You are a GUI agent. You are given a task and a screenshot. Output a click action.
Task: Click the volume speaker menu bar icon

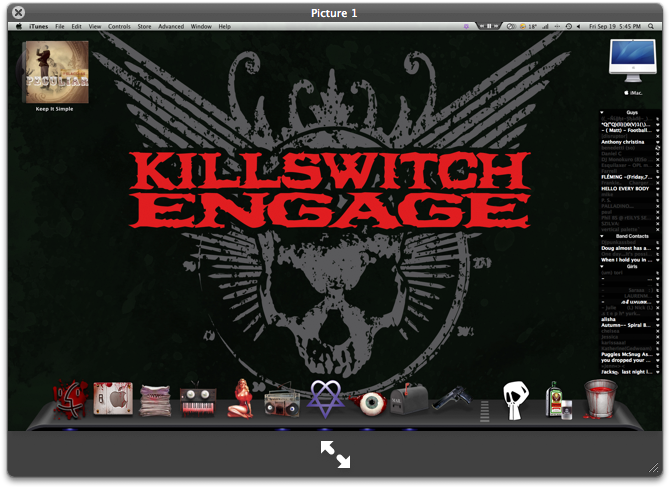click(578, 26)
